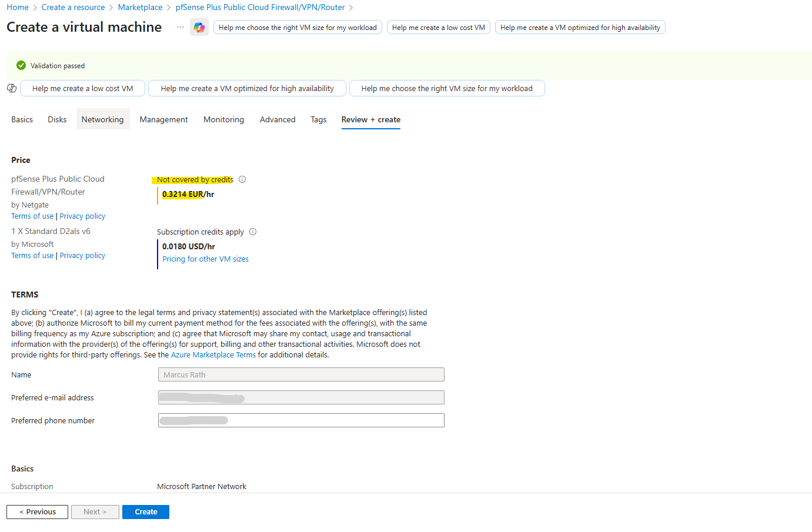The width and height of the screenshot is (812, 532).
Task: Show info for Subscription credits apply
Action: pyautogui.click(x=253, y=232)
